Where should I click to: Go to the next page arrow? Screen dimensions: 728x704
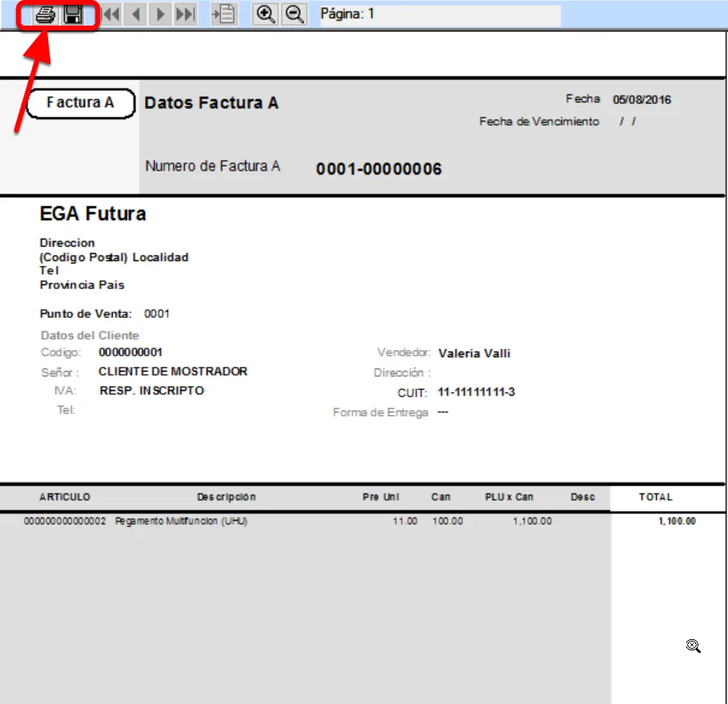[161, 15]
